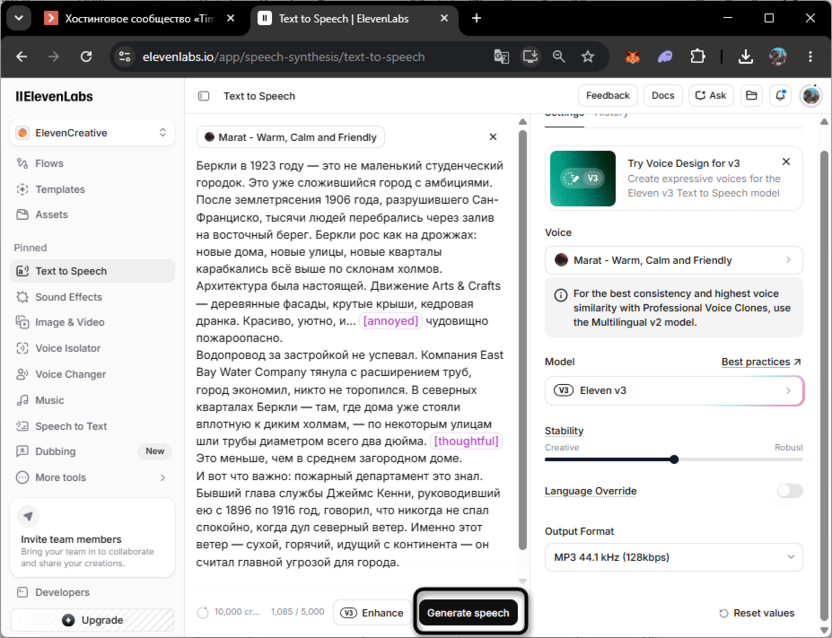Open the Chrome three-dot menu
This screenshot has height=638, width=832.
[x=810, y=56]
